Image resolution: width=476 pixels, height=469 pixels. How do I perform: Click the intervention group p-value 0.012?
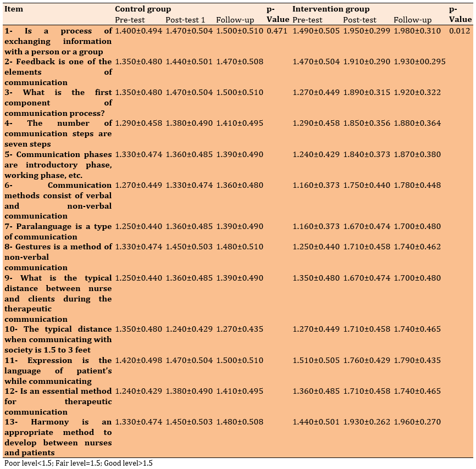pos(460,31)
